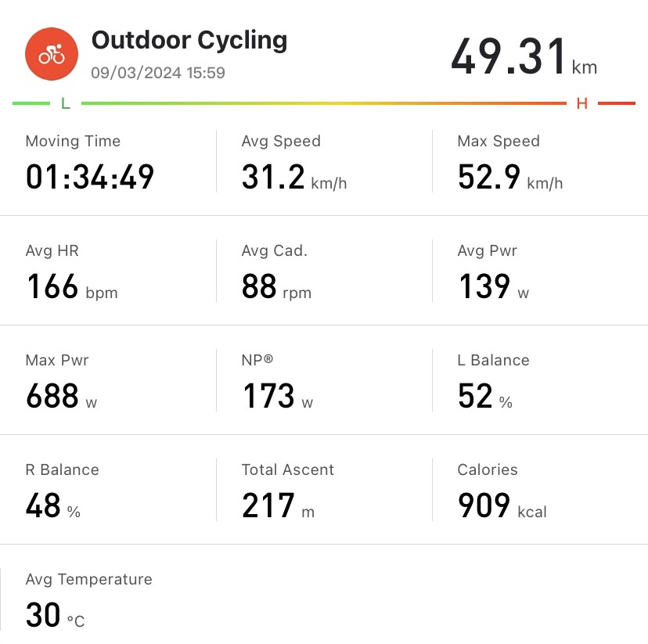The image size is (648, 644).
Task: Tap the middle of the intensity gradient bar
Action: click(x=323, y=103)
